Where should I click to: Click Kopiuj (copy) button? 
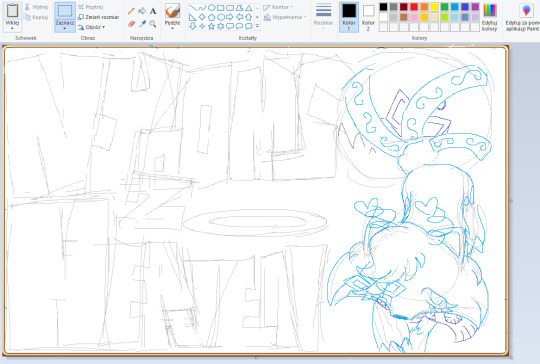click(36, 17)
